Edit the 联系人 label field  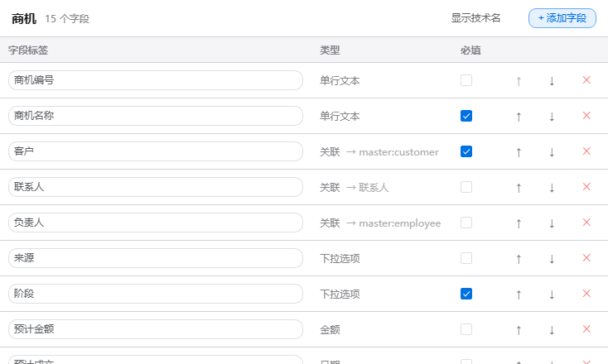(156, 187)
